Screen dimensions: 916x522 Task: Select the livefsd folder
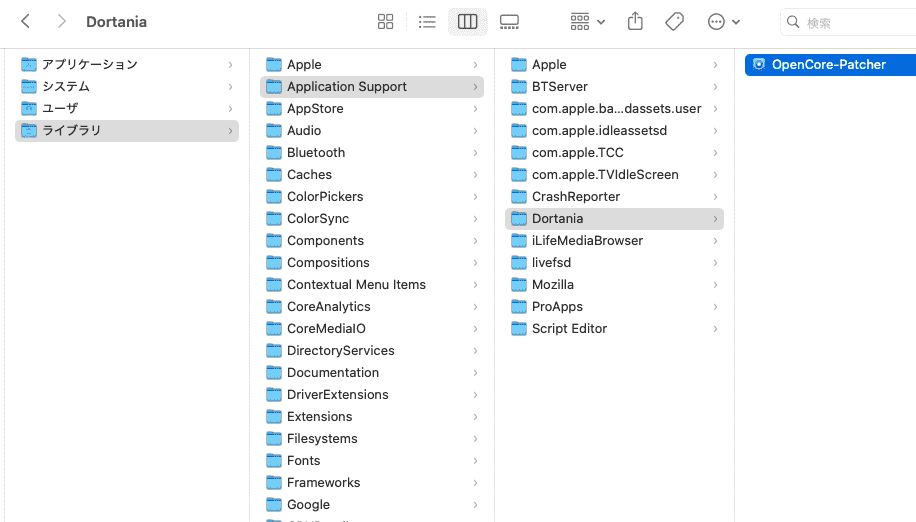click(x=614, y=262)
